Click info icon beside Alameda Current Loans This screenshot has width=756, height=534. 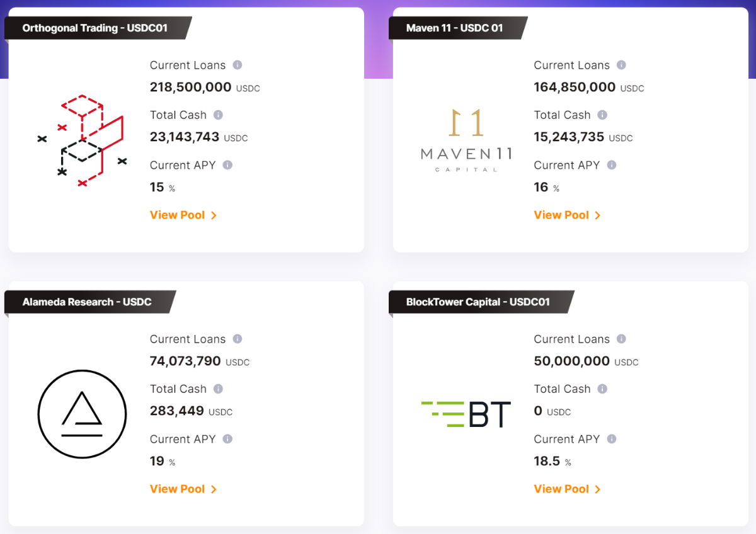coord(238,339)
